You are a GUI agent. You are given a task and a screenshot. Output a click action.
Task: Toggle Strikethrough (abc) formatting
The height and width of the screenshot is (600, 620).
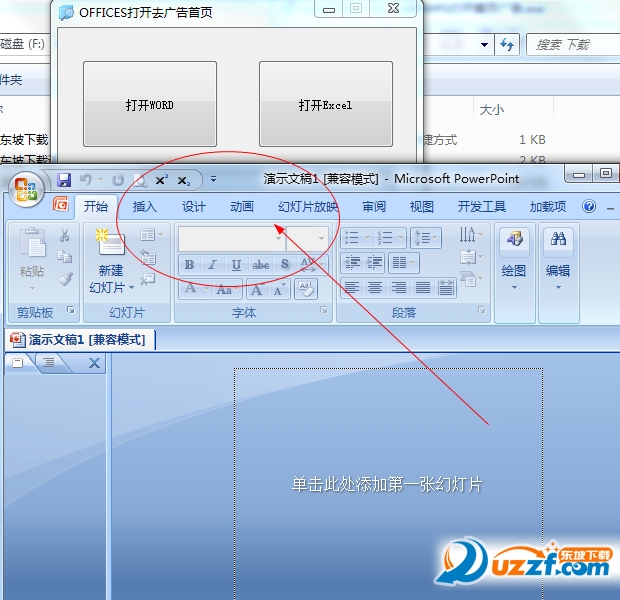(261, 264)
